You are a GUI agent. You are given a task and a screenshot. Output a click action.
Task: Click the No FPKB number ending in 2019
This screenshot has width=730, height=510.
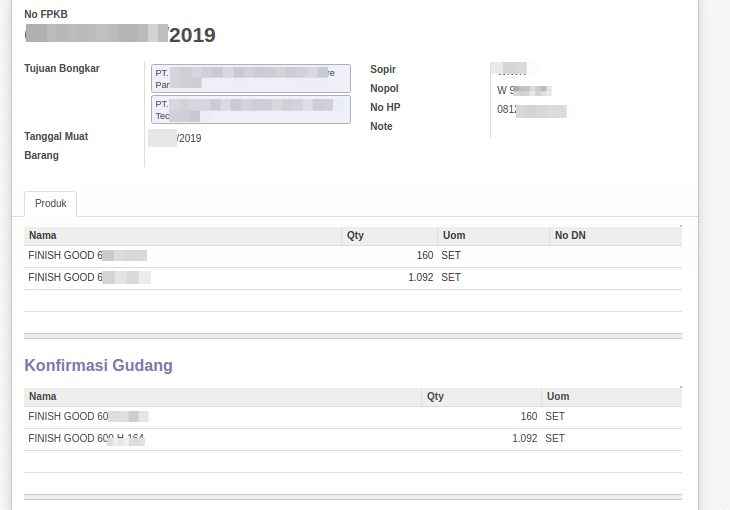tap(120, 35)
